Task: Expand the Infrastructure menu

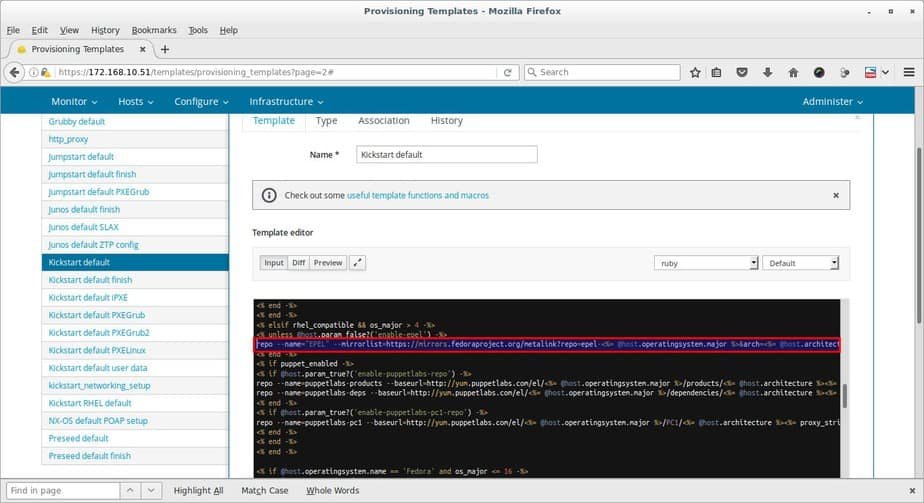Action: click(x=286, y=101)
